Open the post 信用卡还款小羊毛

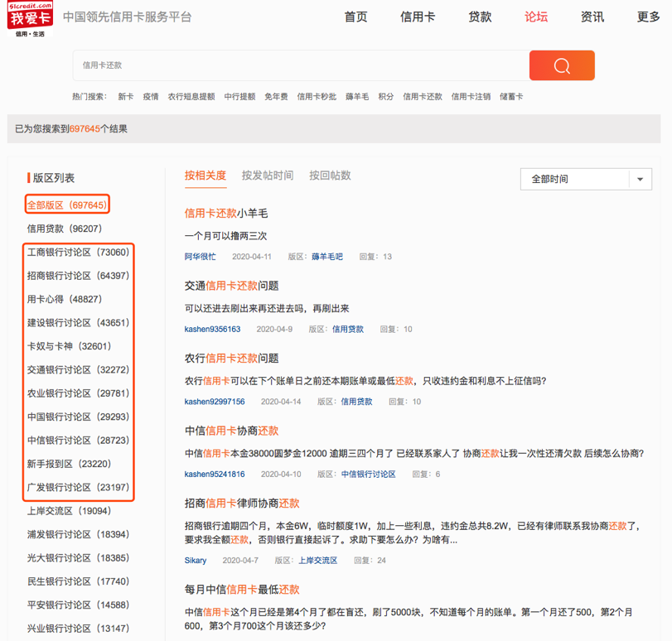coord(226,214)
